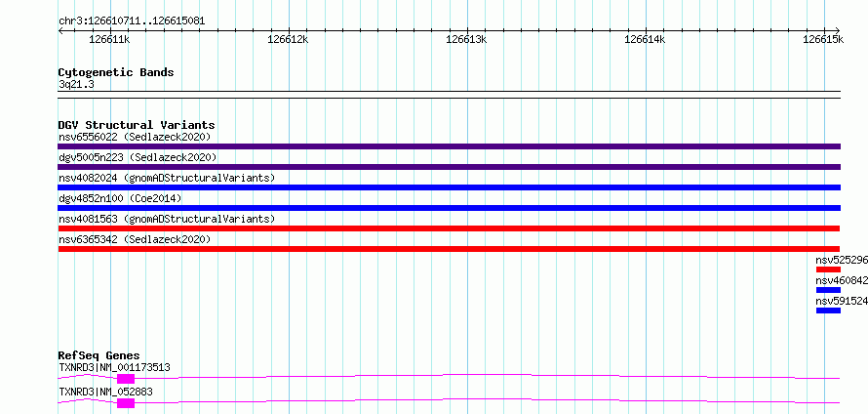Select the short blue bar under nsv591524
The width and height of the screenshot is (868, 414).
828,310
